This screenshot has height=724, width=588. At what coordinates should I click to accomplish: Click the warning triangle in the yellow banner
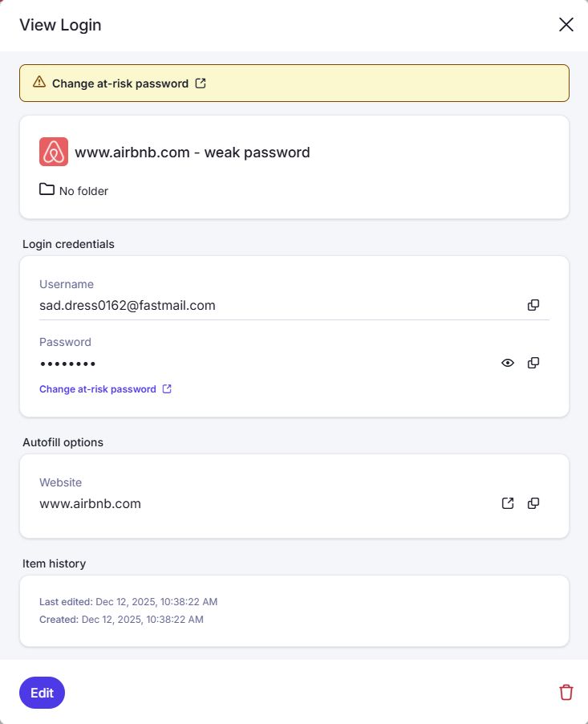click(38, 82)
